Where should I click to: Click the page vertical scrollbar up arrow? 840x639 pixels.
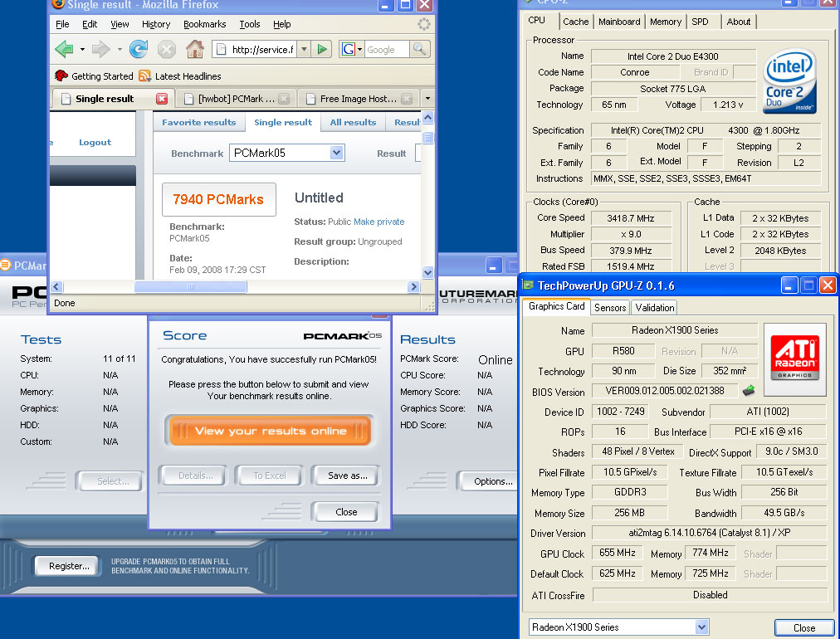click(x=427, y=117)
